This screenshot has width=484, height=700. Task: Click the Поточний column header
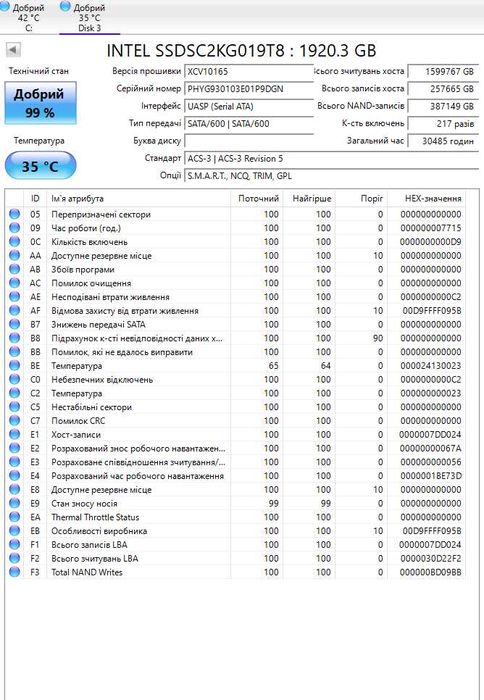[257, 199]
